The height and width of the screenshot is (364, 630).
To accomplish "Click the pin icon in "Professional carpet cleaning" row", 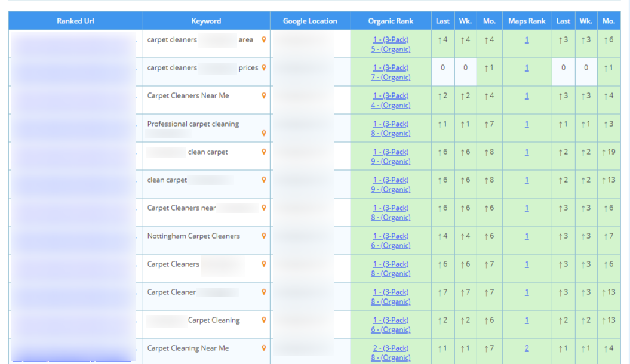I will (x=264, y=134).
